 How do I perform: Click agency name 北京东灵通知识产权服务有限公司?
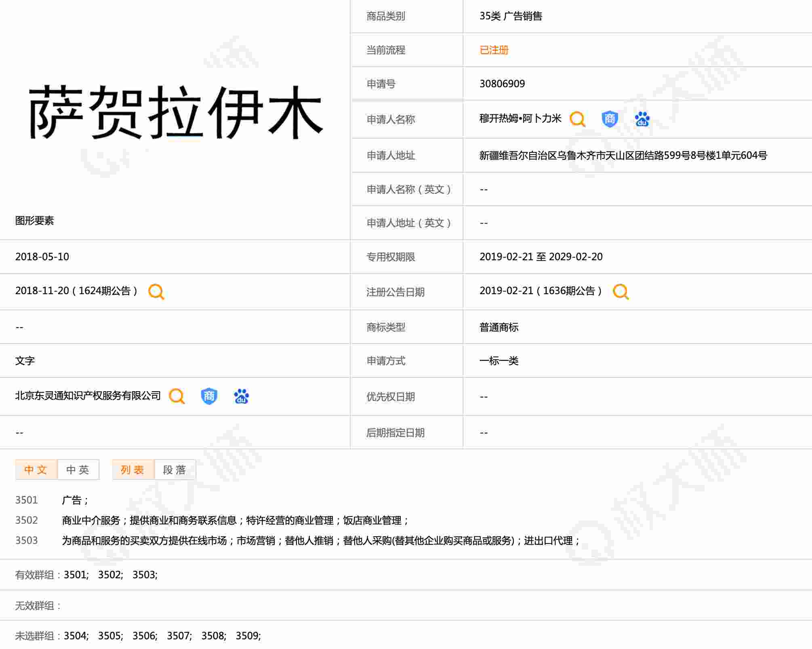pos(88,396)
